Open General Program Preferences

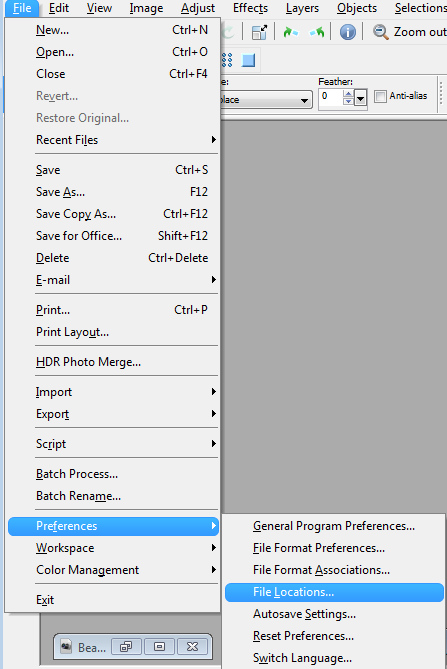[334, 526]
